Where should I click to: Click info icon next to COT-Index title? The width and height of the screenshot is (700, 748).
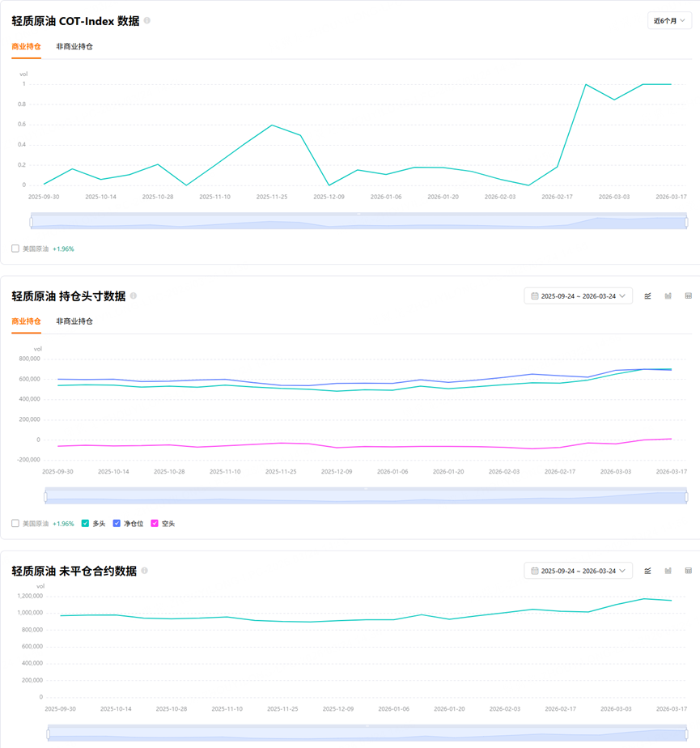point(146,20)
